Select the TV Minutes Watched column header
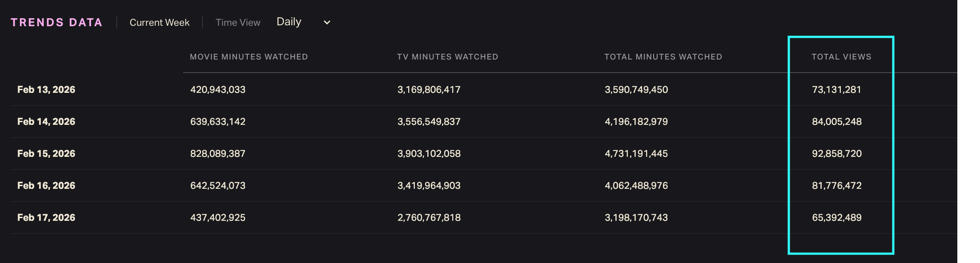This screenshot has height=263, width=980. [x=447, y=57]
